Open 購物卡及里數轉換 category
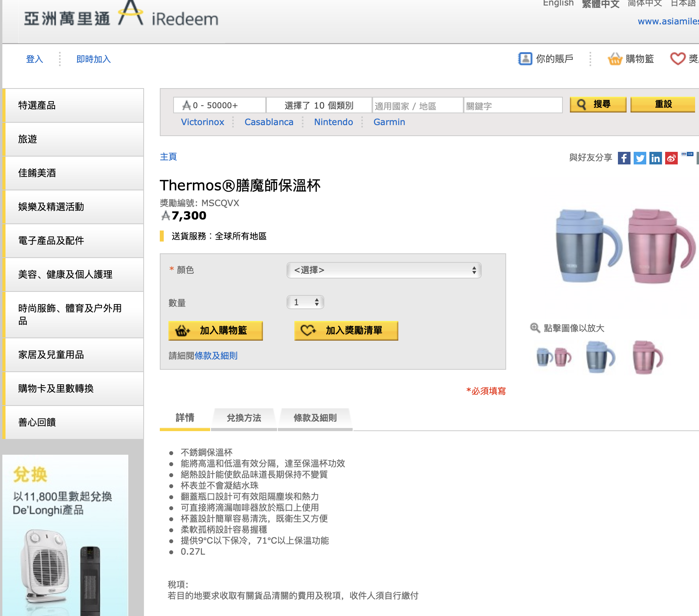 (74, 389)
